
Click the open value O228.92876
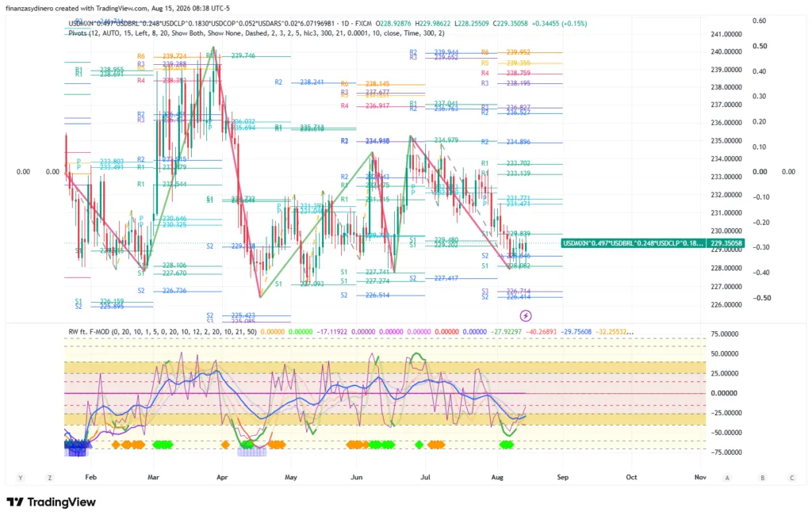pyautogui.click(x=393, y=23)
